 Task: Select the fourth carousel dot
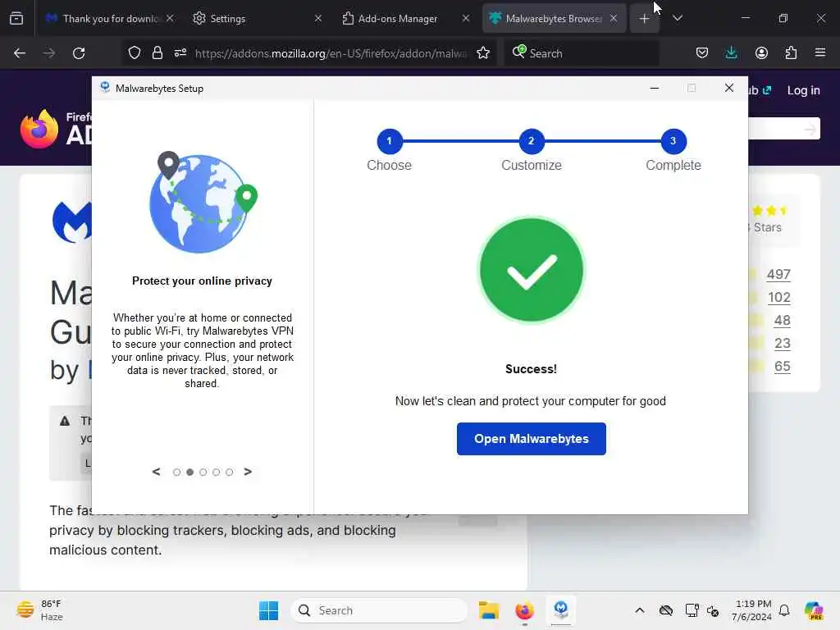coord(216,472)
